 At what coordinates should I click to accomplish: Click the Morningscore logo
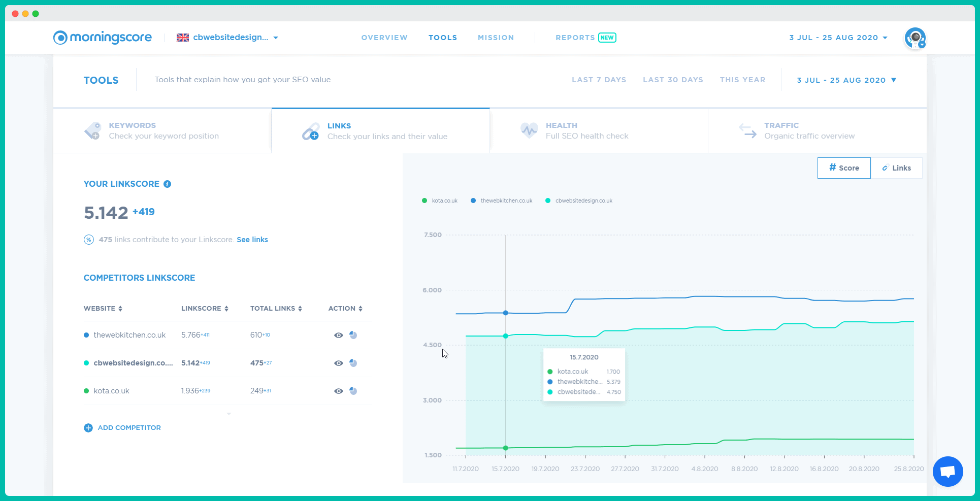(x=103, y=38)
